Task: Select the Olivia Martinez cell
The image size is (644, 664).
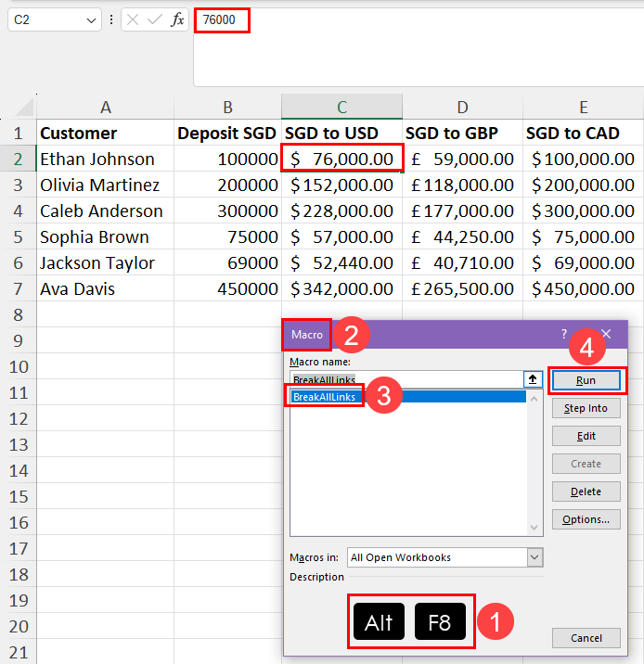Action: pos(106,185)
